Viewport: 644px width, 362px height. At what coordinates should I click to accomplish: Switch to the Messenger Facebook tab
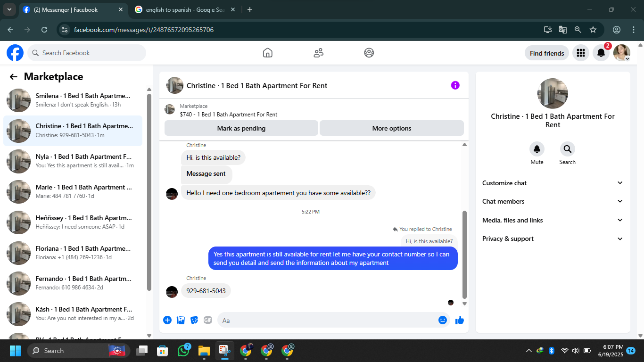pyautogui.click(x=74, y=9)
